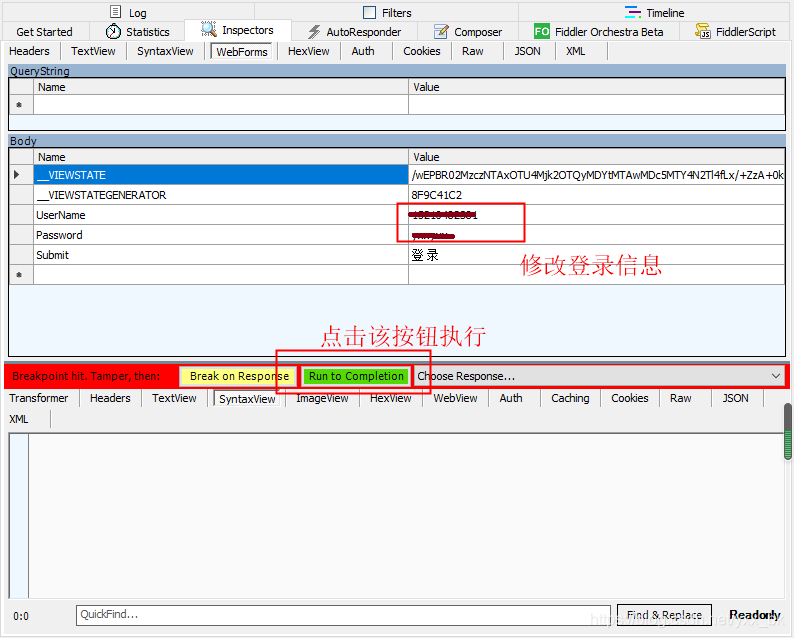Screen dimensions: 794x638
Task: Open response WebView tab
Action: tap(455, 398)
